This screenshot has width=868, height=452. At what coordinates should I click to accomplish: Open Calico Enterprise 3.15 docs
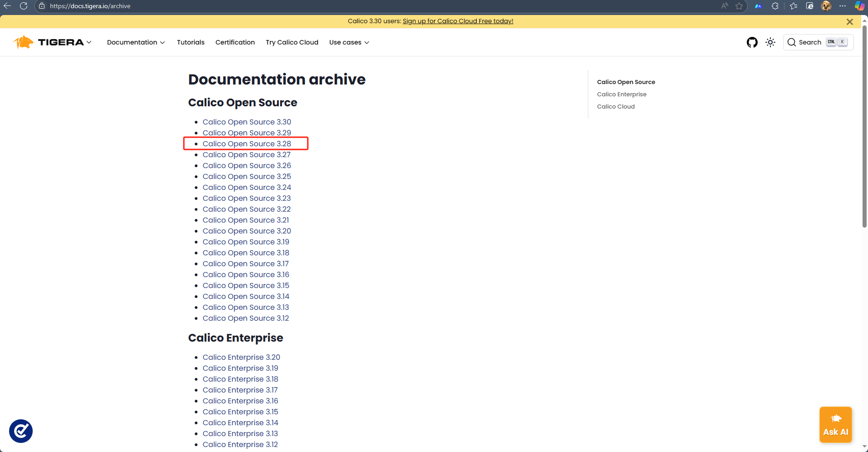[x=240, y=412]
